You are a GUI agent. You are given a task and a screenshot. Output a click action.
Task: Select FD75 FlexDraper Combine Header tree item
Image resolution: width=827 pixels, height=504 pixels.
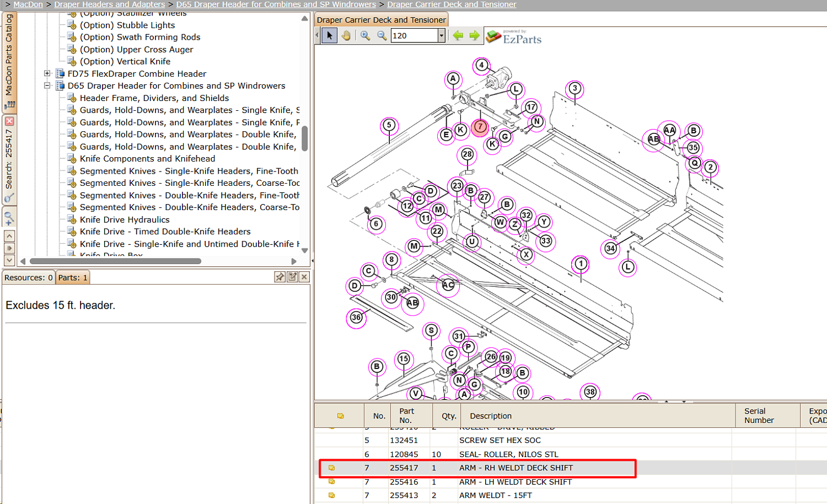(137, 74)
